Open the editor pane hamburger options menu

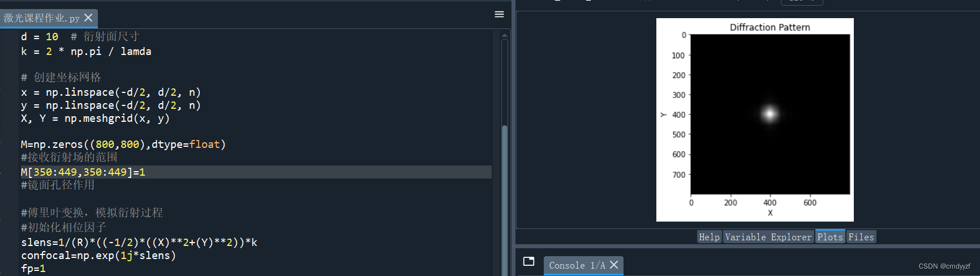tap(499, 14)
